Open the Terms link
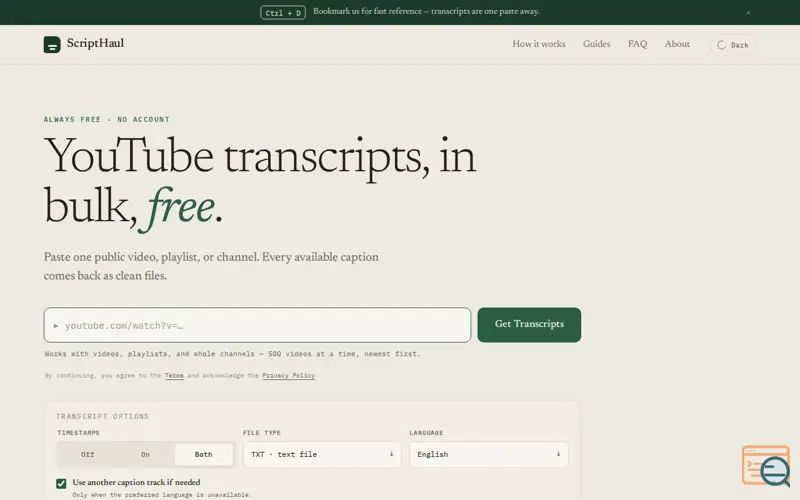Screen dimensions: 800x500 coord(174,376)
